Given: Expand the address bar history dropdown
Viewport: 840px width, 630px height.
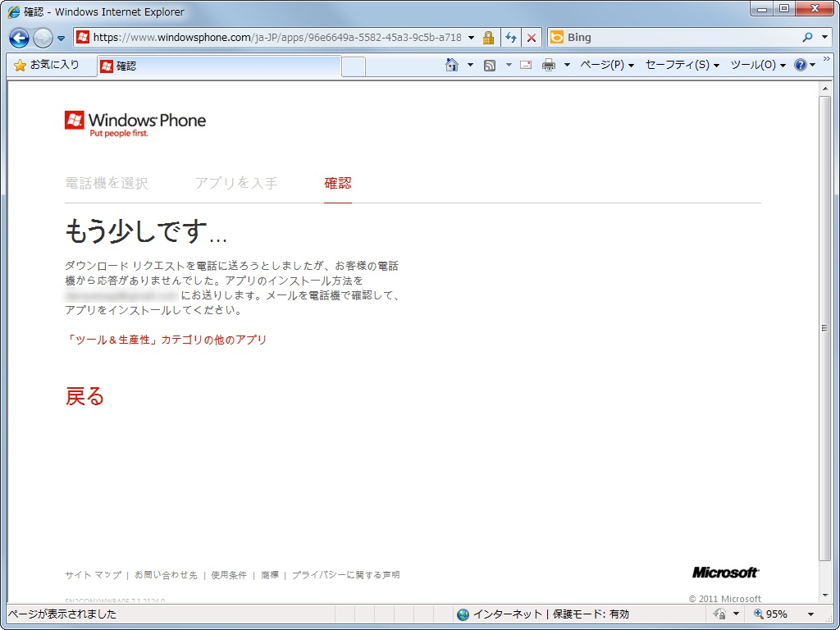Looking at the screenshot, I should pos(470,37).
